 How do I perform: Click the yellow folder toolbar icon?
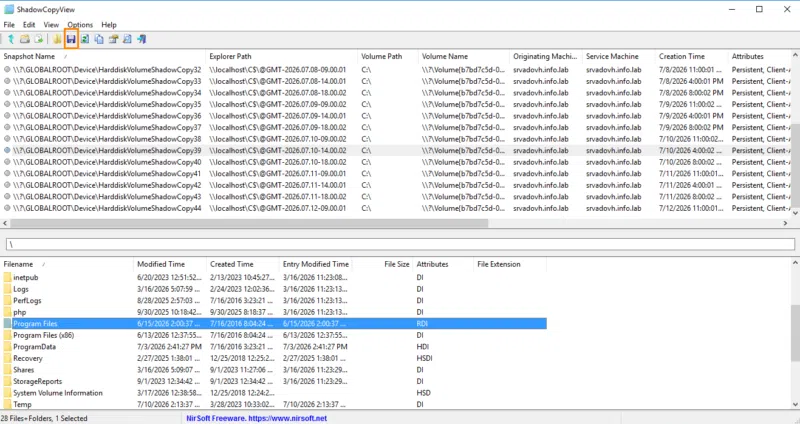coord(57,39)
